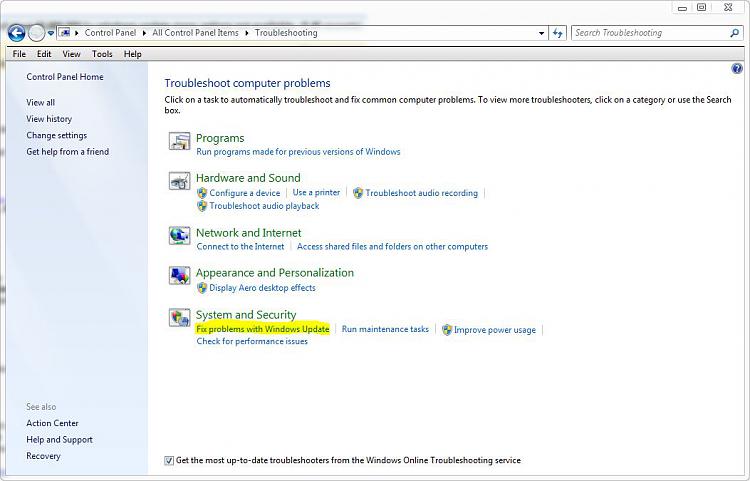Run programs made for previous versions of Windows

[298, 152]
